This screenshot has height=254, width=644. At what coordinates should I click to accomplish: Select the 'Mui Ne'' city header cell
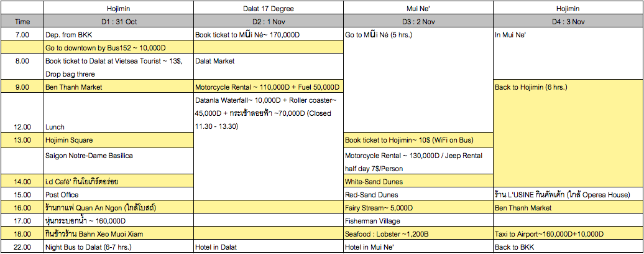pos(418,8)
